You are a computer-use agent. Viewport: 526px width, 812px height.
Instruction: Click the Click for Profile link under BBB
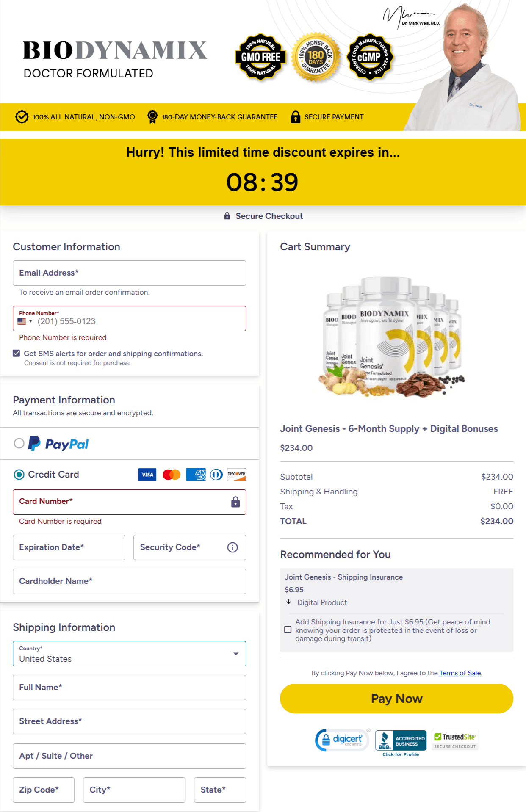(x=400, y=754)
